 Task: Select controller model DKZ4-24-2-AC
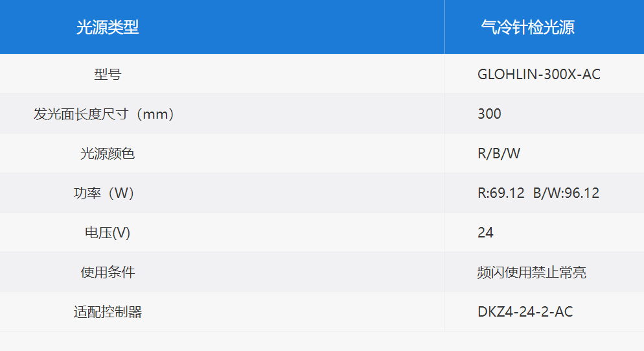pyautogui.click(x=525, y=312)
